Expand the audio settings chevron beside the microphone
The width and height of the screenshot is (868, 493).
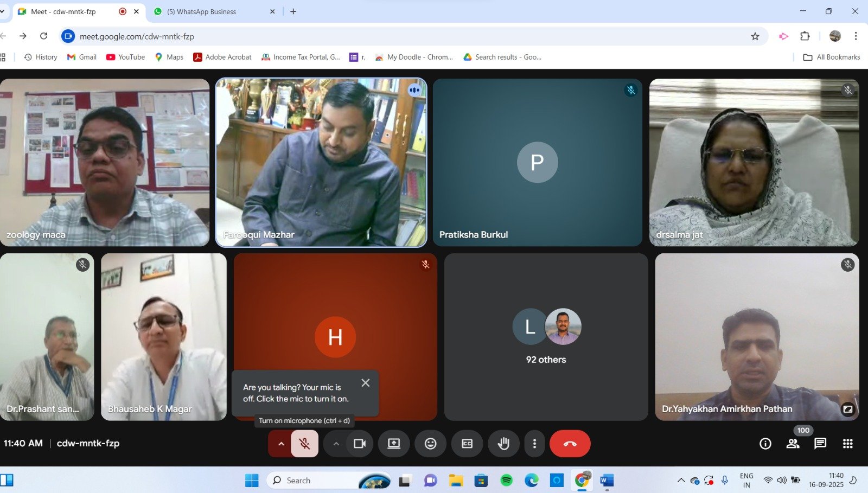(281, 443)
